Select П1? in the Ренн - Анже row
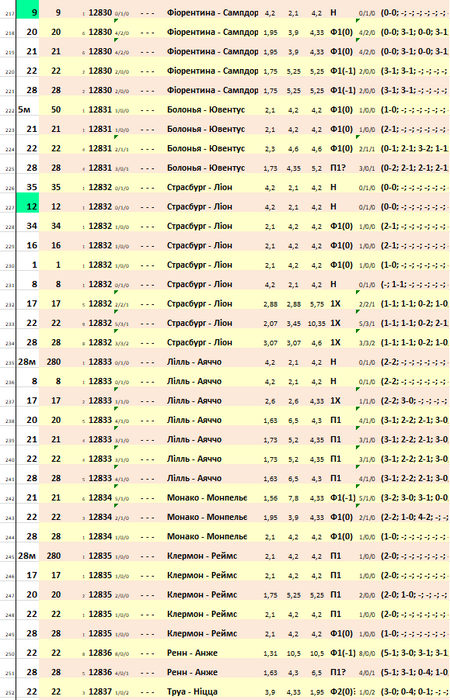450x700 pixels. [x=339, y=672]
